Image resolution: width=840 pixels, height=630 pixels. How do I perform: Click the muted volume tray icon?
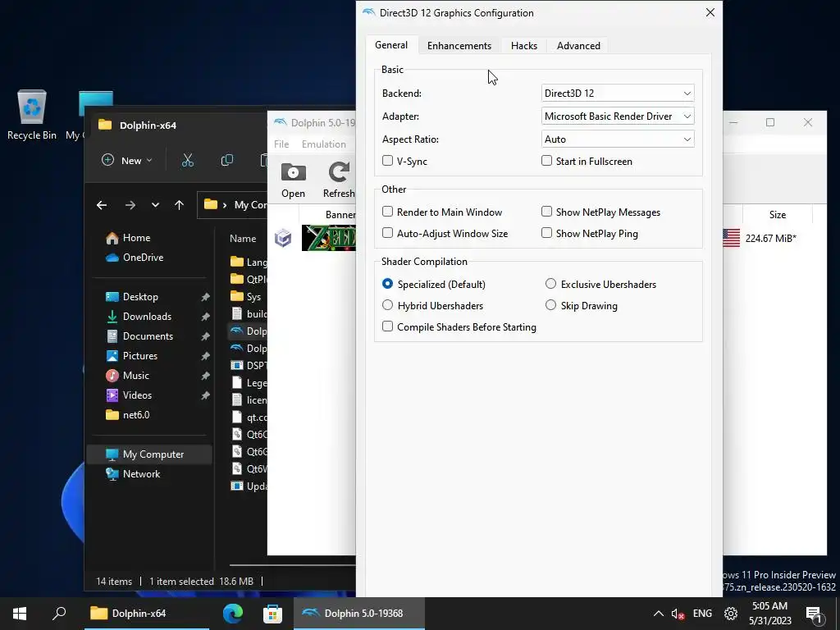pos(678,614)
